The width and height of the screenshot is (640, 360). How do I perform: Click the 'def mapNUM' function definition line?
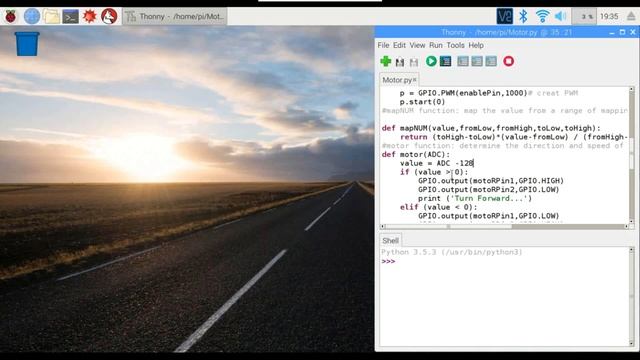491,128
